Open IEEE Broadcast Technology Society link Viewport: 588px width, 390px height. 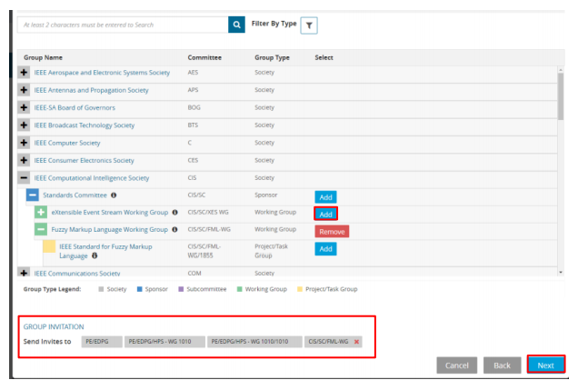point(85,125)
